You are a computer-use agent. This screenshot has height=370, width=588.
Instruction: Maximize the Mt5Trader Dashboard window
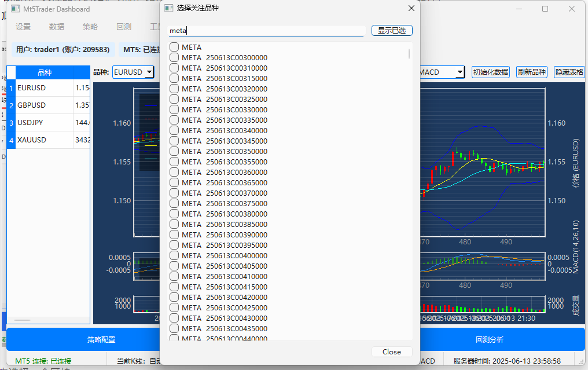click(545, 9)
